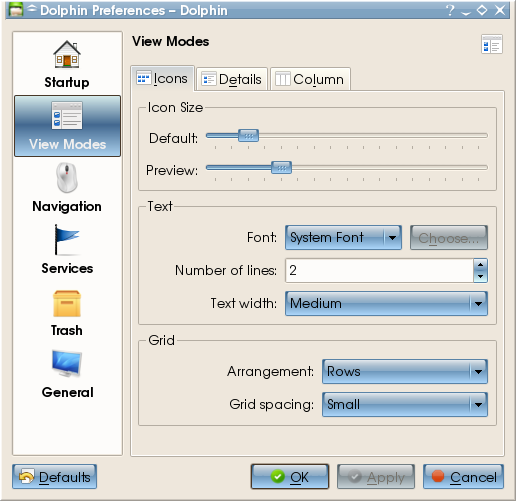516x501 pixels.
Task: Switch to the Details tab
Action: (232, 79)
